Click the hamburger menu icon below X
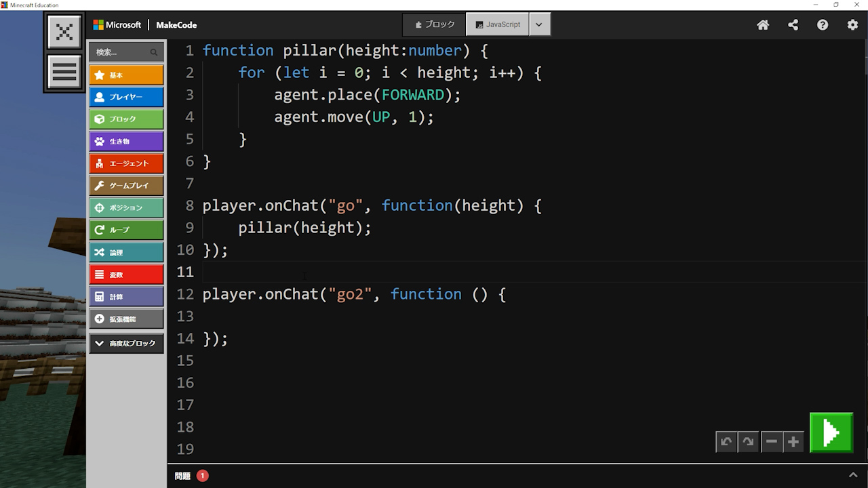This screenshot has width=868, height=488. click(64, 71)
